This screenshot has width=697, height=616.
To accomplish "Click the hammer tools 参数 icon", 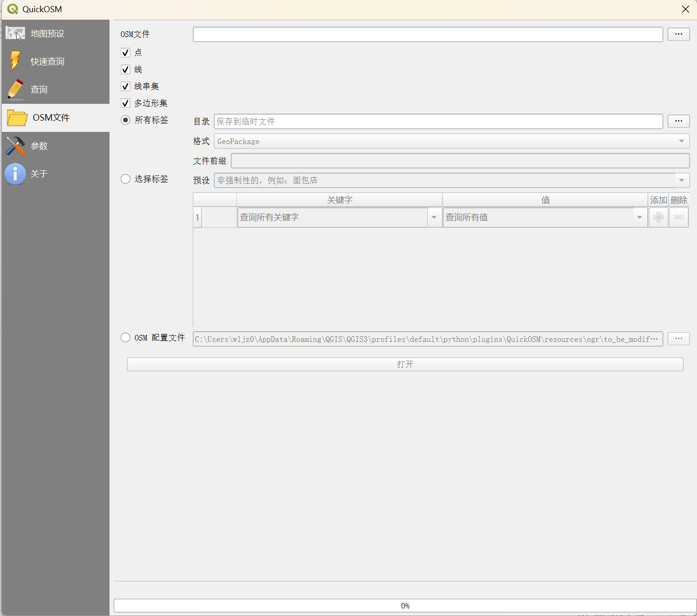I will tap(15, 146).
